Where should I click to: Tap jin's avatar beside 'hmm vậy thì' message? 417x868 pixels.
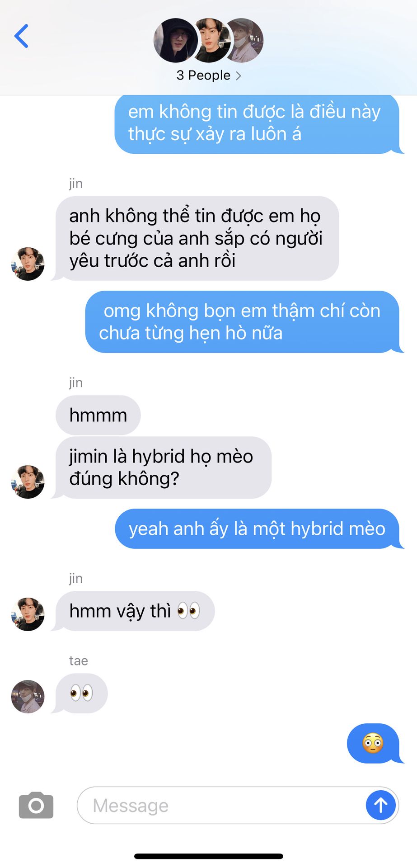coord(28,614)
